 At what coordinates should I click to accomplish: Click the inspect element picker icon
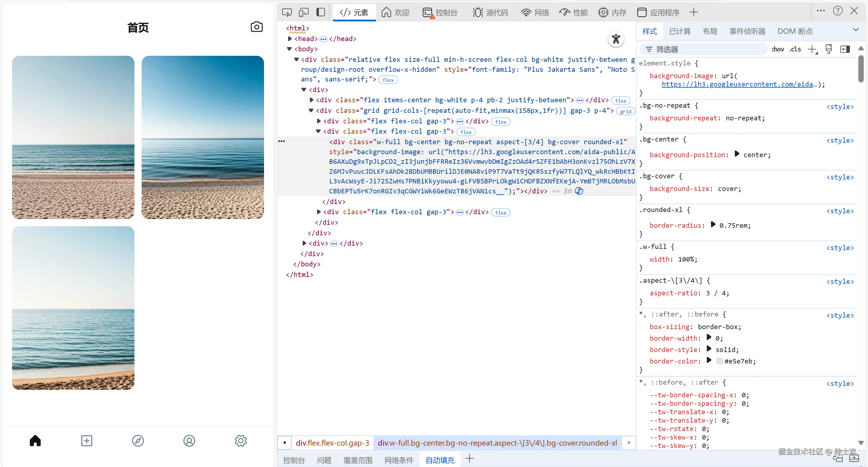(x=287, y=12)
